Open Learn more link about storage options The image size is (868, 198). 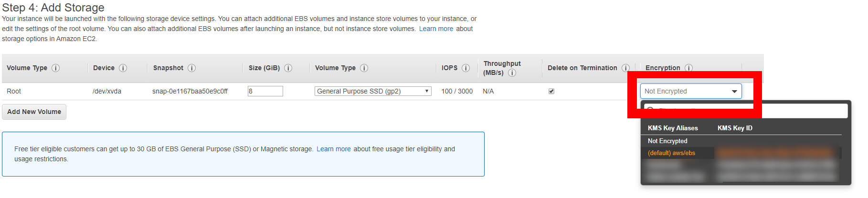pos(436,29)
